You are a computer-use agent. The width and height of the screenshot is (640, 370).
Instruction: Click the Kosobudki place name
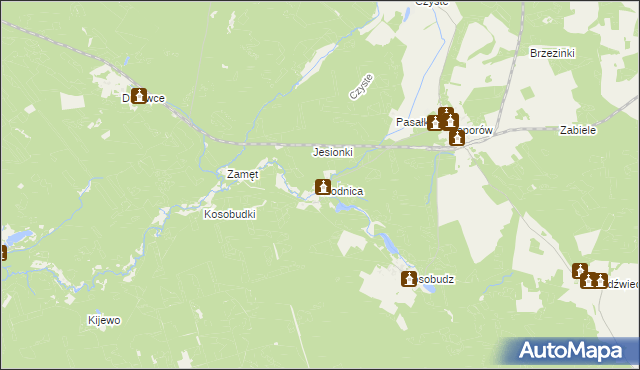coord(230,214)
